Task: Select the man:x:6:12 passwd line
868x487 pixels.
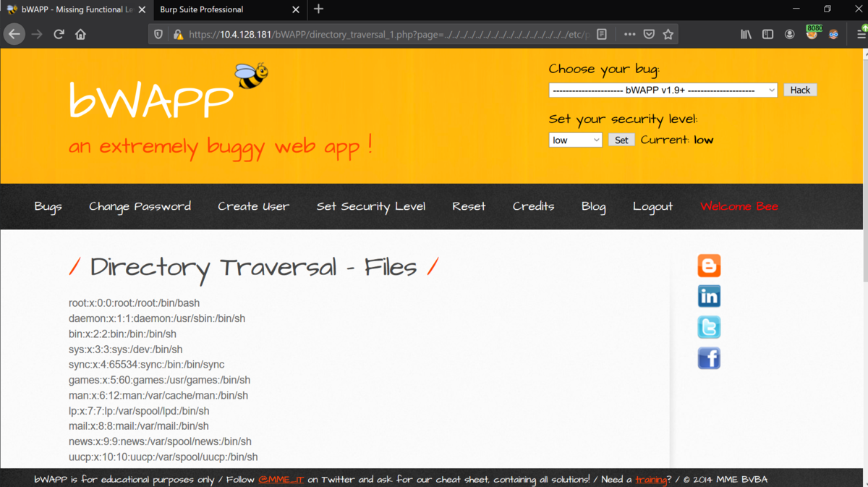Action: [158, 396]
